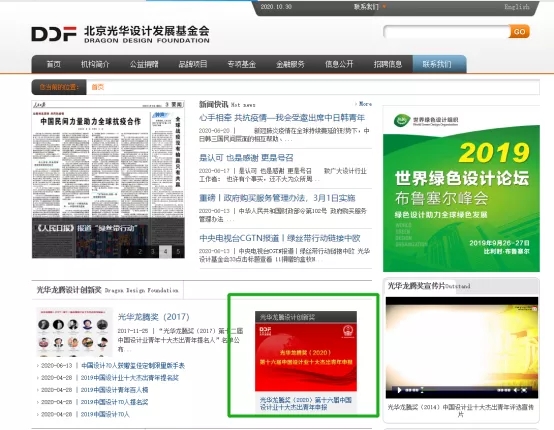Open news headline 是认可 也是感谢 更是号召
Screen dimensions: 554x430
pyautogui.click(x=246, y=158)
